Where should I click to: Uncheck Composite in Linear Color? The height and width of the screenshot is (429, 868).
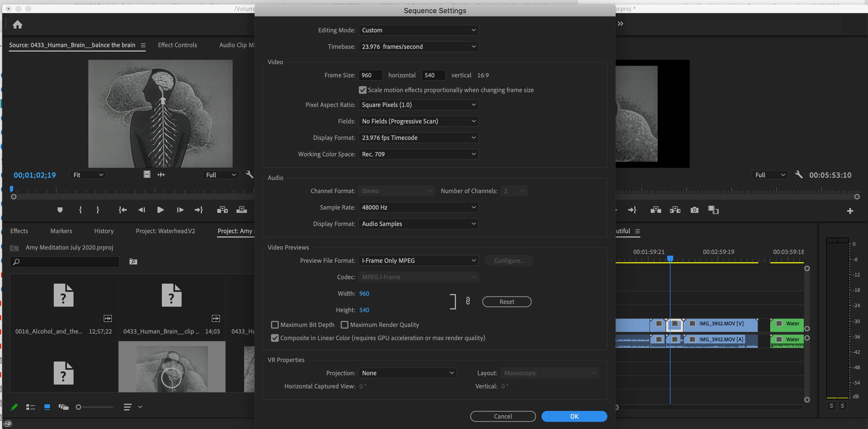pyautogui.click(x=275, y=338)
